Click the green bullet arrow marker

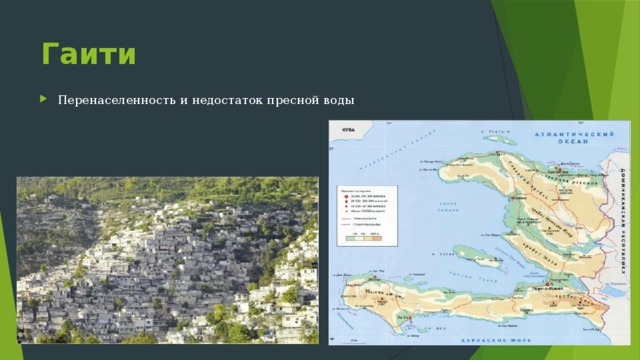[x=44, y=99]
